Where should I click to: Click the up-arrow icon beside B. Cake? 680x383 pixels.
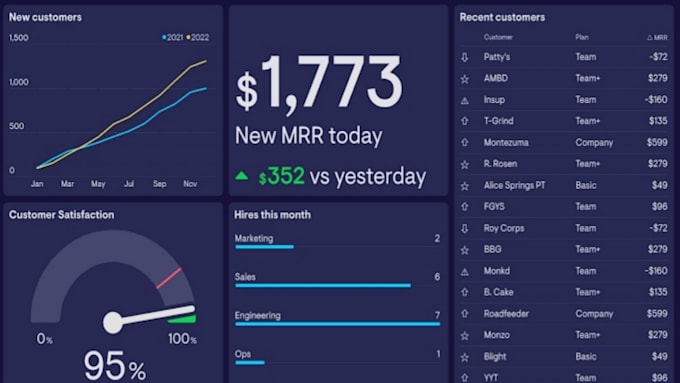[x=464, y=292]
